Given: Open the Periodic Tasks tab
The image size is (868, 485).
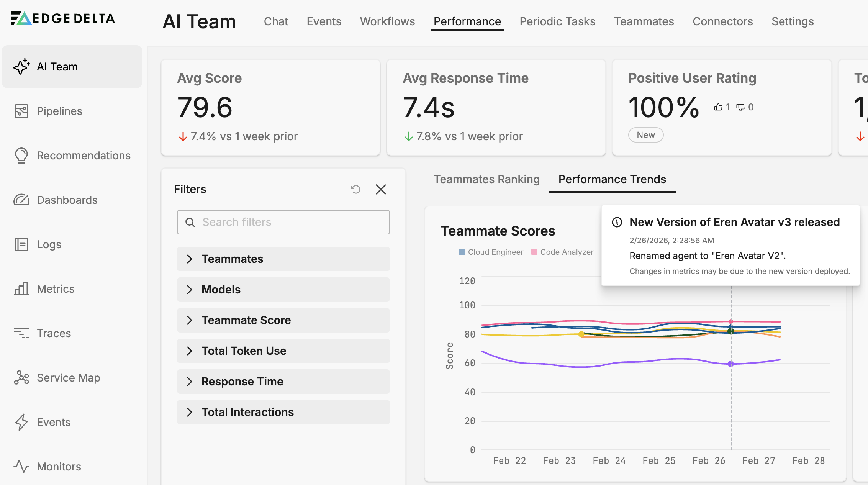Looking at the screenshot, I should coord(557,21).
